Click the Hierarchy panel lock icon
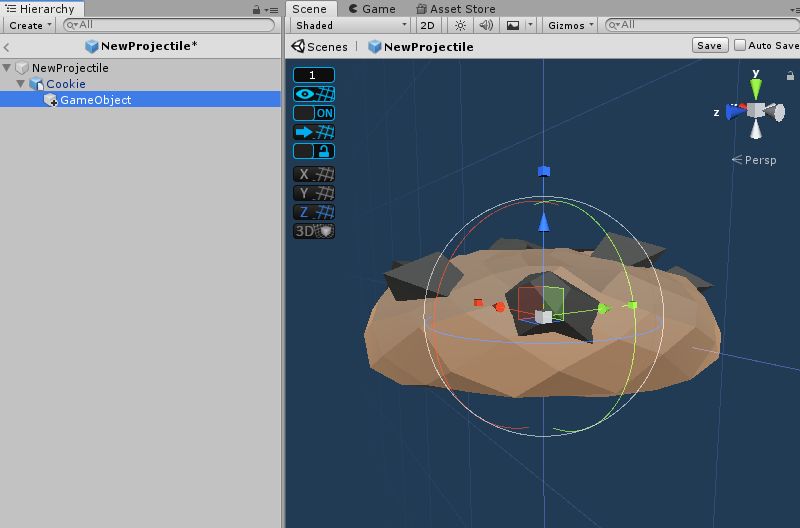Screen dimensions: 800x528 click(256, 9)
